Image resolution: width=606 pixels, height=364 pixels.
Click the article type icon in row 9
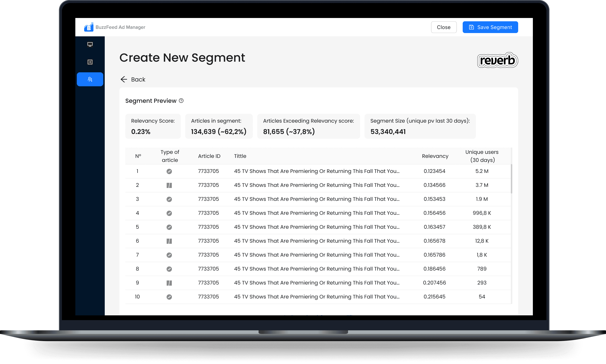(x=169, y=283)
